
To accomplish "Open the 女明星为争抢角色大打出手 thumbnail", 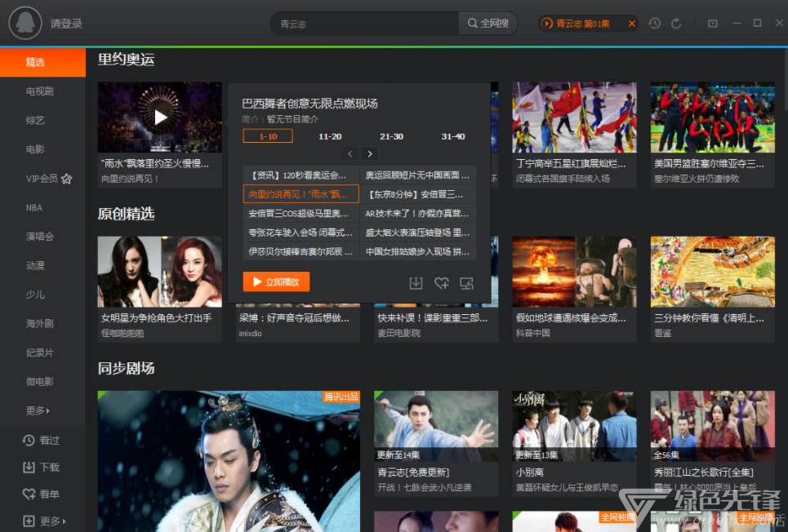I will [160, 272].
